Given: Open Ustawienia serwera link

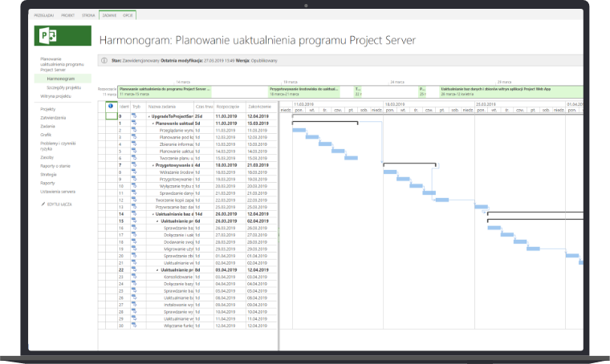Looking at the screenshot, I should [58, 192].
